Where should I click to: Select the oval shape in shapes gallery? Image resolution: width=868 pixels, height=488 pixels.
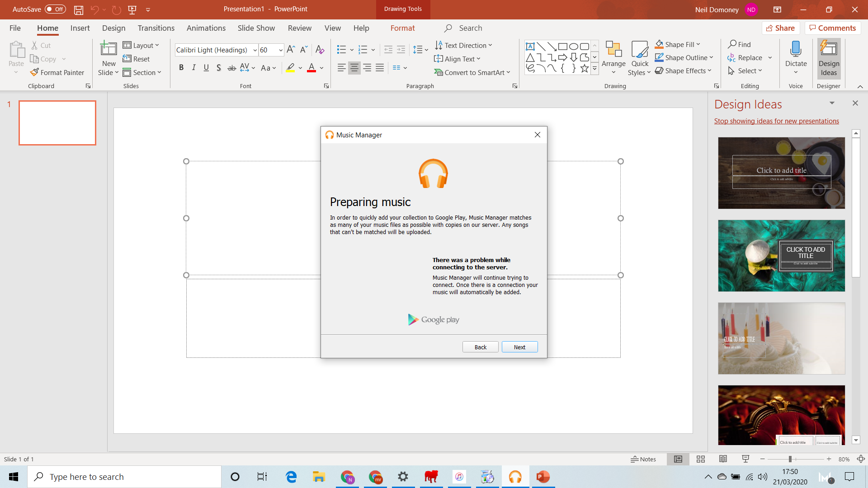(x=573, y=47)
